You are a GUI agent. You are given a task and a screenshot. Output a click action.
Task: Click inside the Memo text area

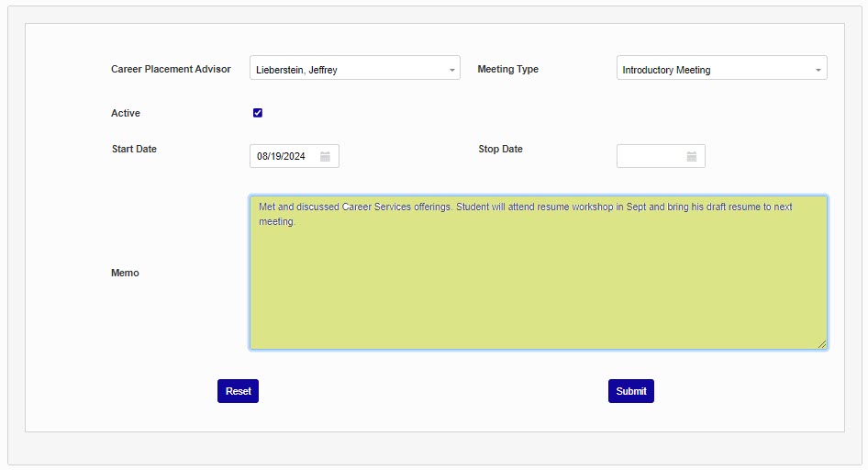click(x=538, y=285)
